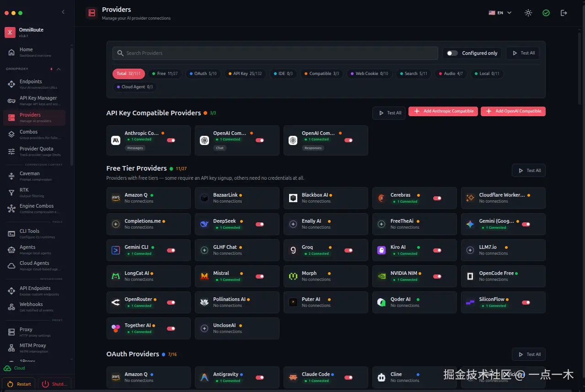Click the Cloud status at sidebar bottom
Screen dimensions: 585x392
15,368
